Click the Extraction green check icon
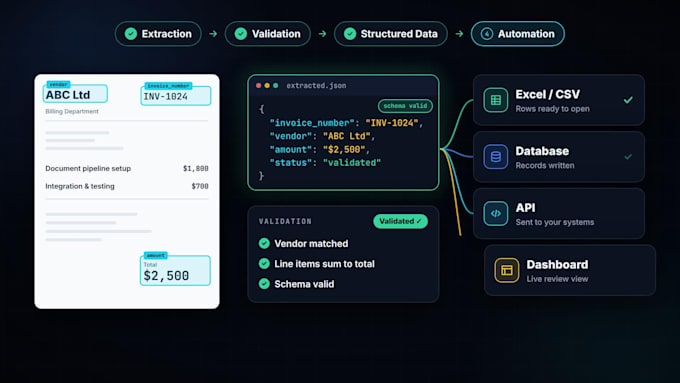 pos(131,34)
